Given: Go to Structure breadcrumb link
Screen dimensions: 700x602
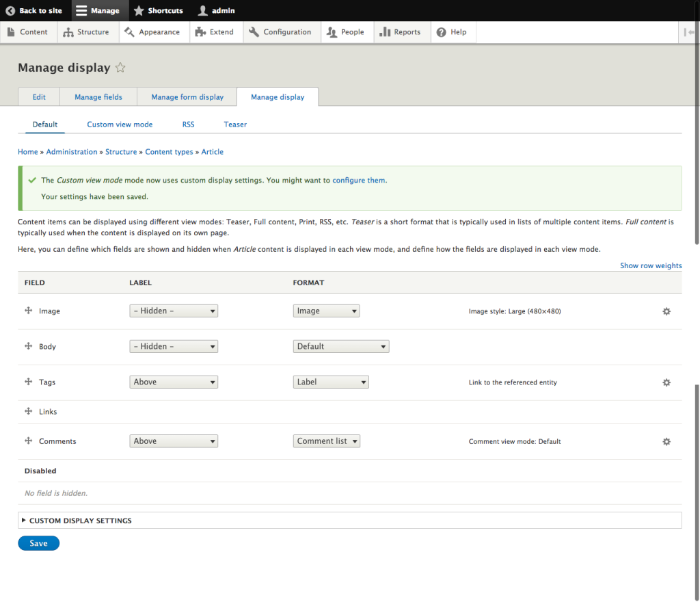Looking at the screenshot, I should (121, 152).
